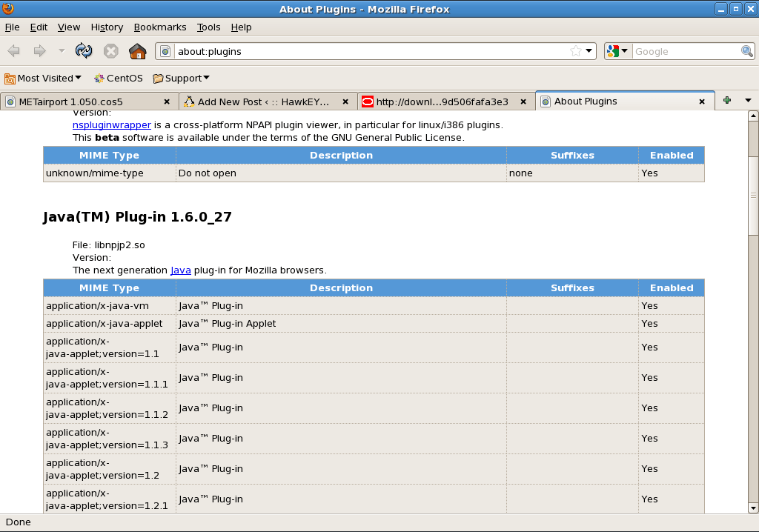Click the Firefox logo in the title bar
The height and width of the screenshot is (532, 759).
click(7, 8)
